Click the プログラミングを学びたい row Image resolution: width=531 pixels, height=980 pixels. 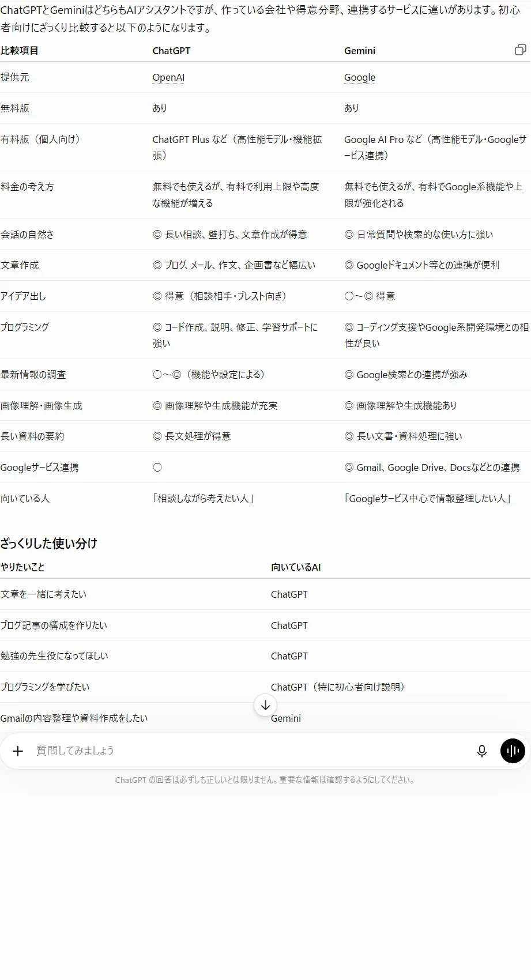tap(265, 687)
